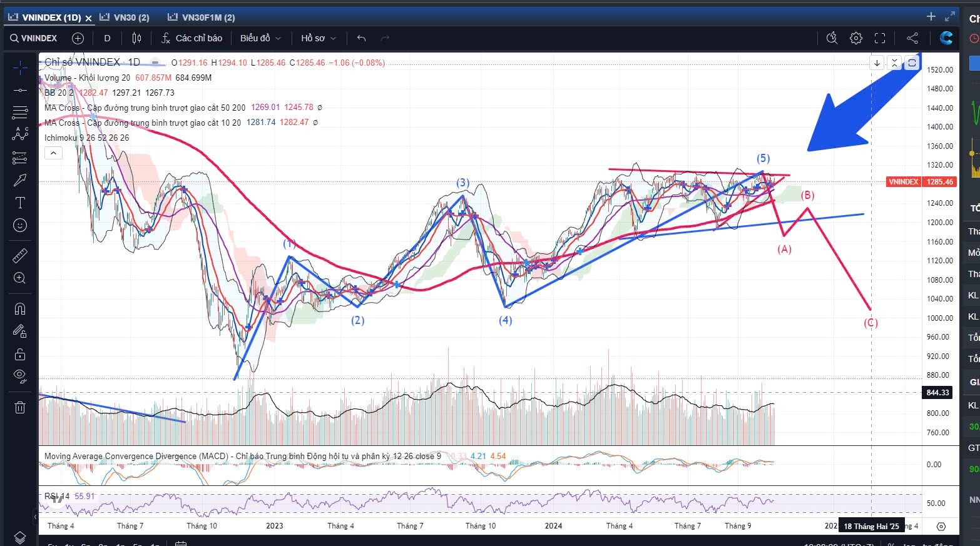Select the (5) wave label on chart
This screenshot has width=980, height=546.
click(x=763, y=158)
